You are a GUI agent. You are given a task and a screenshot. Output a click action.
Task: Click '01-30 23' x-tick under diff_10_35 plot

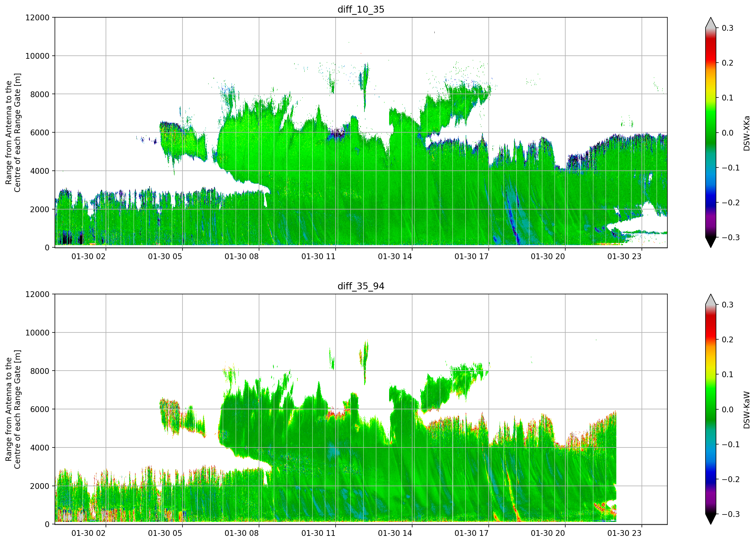pyautogui.click(x=624, y=256)
